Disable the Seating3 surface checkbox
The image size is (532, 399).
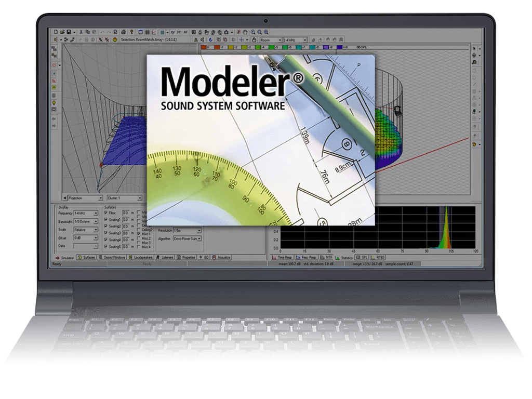(x=105, y=233)
